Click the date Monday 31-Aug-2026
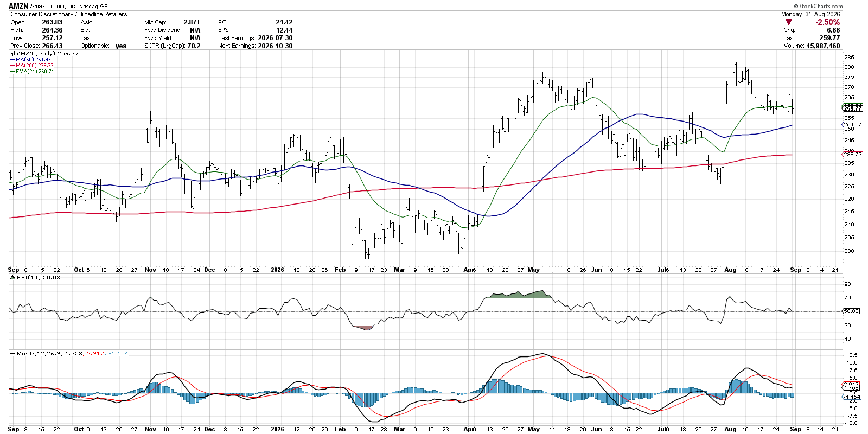Screen dimensions: 868x434 810,14
